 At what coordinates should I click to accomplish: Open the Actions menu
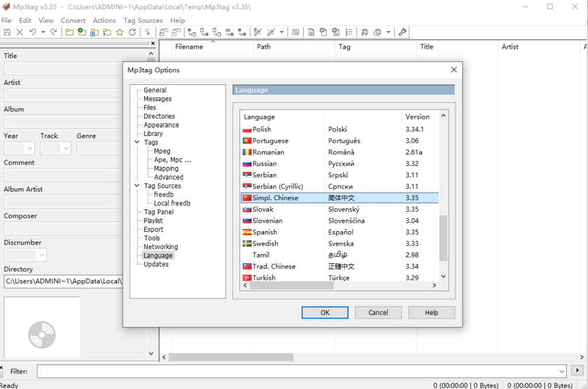coord(105,21)
